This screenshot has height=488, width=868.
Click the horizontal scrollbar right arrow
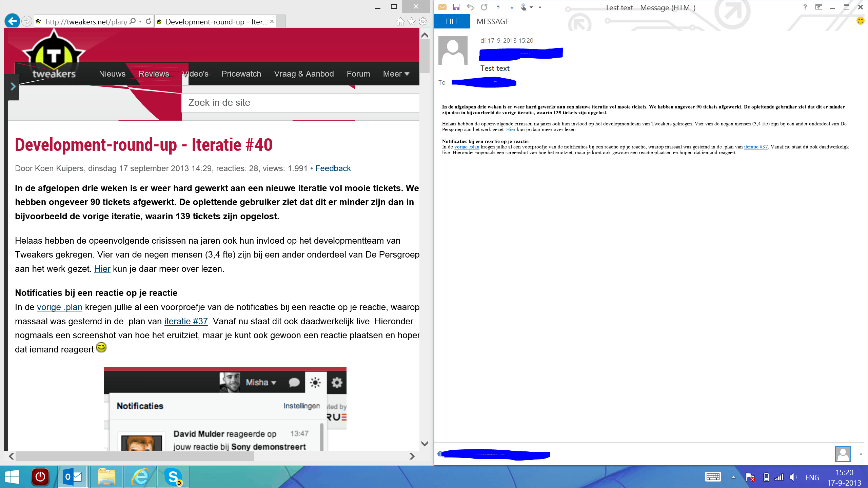412,456
